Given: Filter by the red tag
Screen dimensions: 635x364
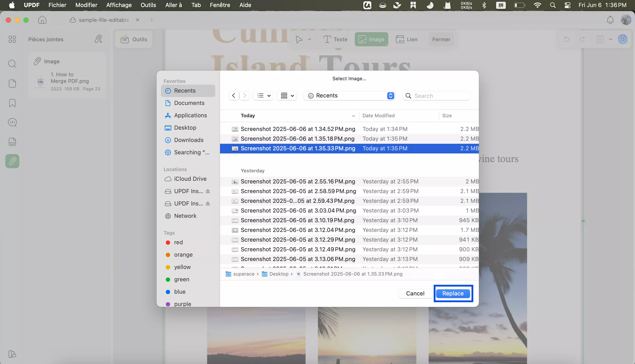Looking at the screenshot, I should tap(188, 242).
